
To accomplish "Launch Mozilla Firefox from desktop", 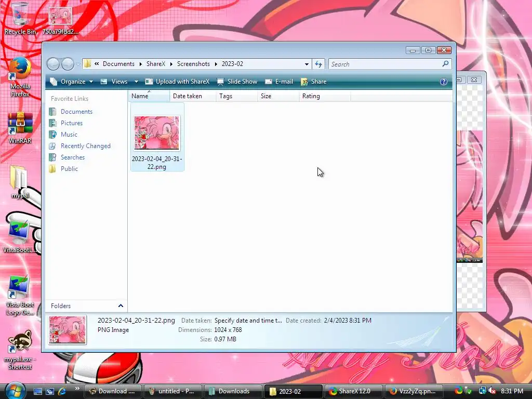I will [20, 77].
